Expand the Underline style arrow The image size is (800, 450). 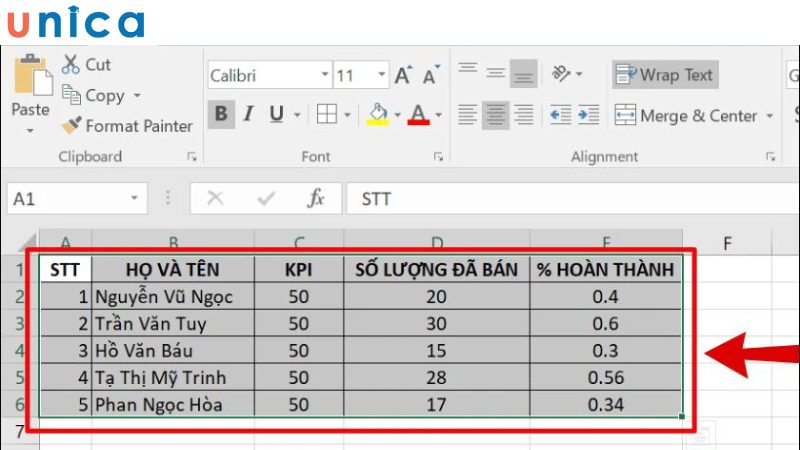pos(296,115)
